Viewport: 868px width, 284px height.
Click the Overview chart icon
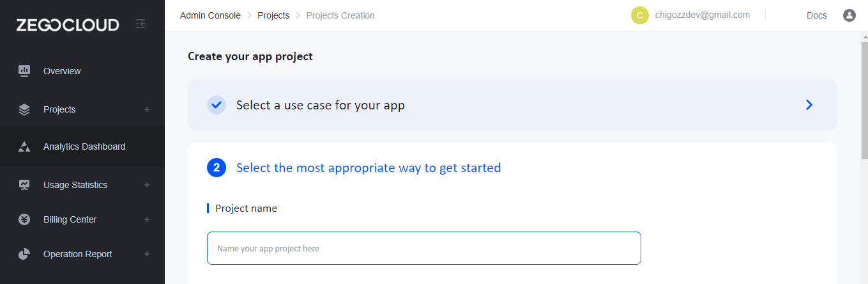point(24,71)
